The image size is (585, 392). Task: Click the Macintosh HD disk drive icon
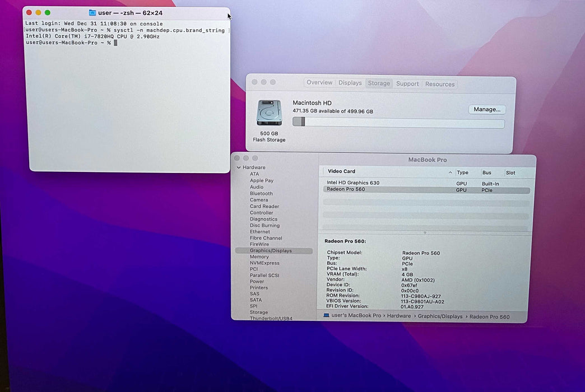tap(269, 113)
